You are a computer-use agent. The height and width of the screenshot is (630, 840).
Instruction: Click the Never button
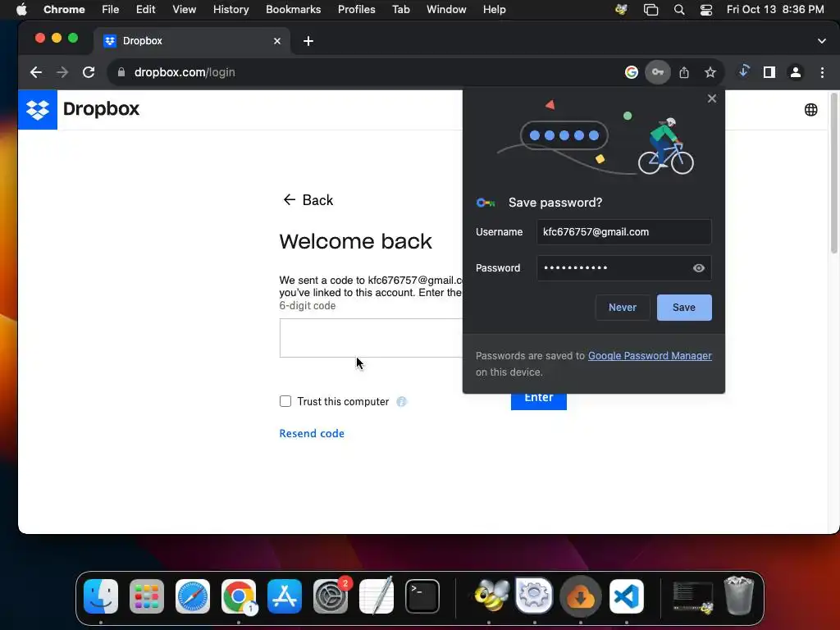click(x=623, y=308)
